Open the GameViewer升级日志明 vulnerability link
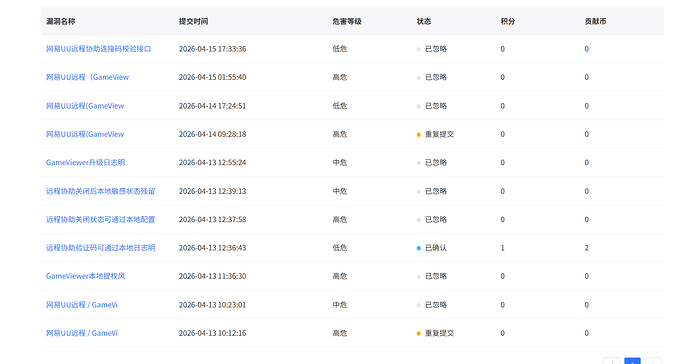Screen dimensions: 690x364 [85, 162]
